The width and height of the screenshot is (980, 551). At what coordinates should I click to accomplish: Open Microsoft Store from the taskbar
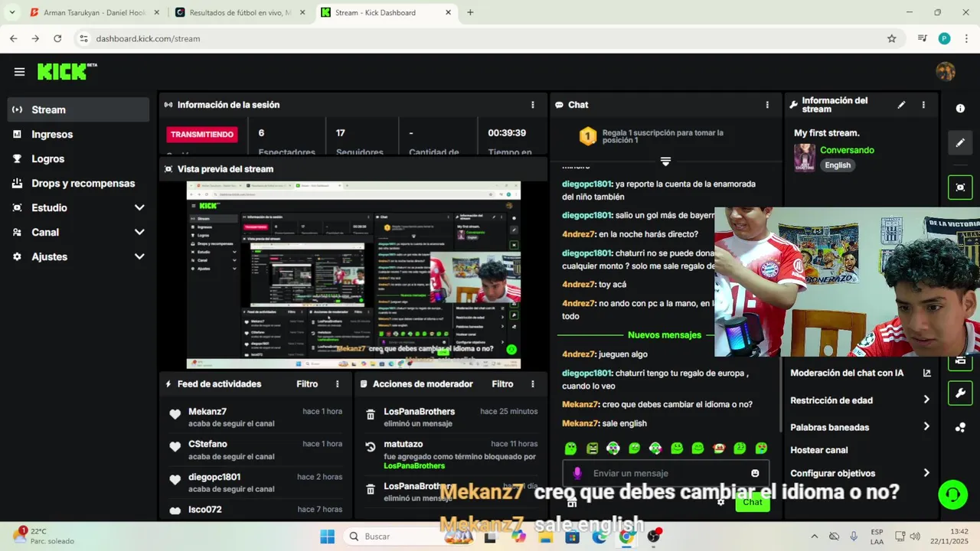(572, 536)
